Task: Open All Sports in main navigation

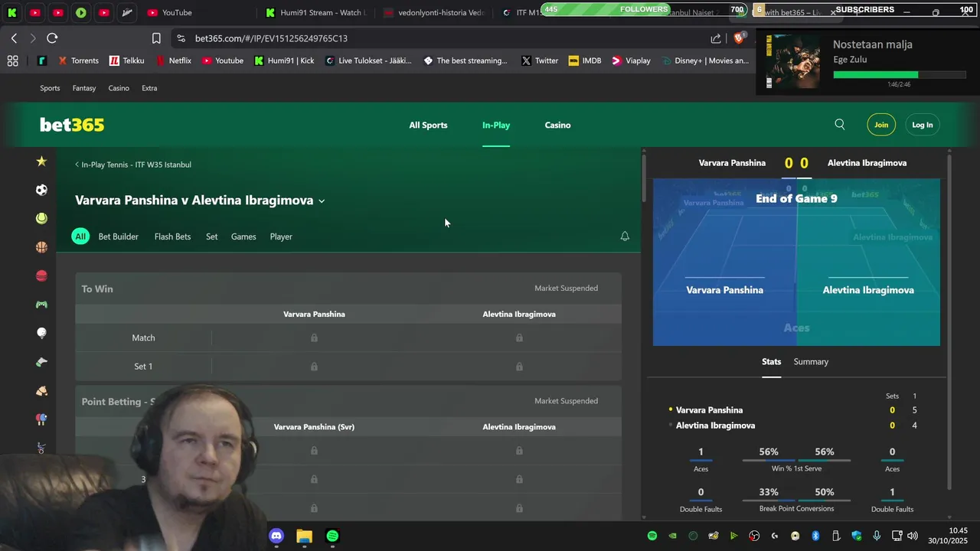Action: (x=428, y=125)
